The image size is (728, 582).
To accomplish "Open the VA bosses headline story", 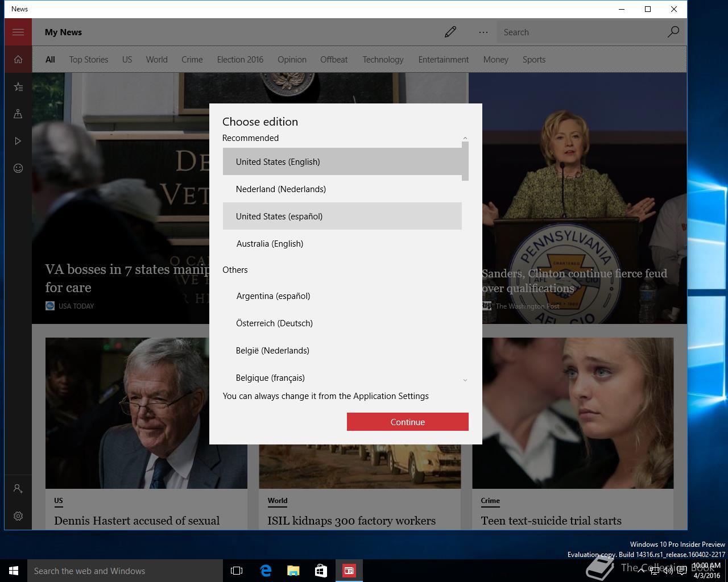I will 127,278.
